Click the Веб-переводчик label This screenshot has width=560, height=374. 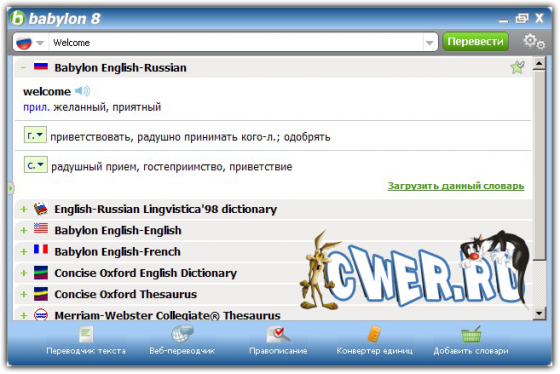click(182, 351)
